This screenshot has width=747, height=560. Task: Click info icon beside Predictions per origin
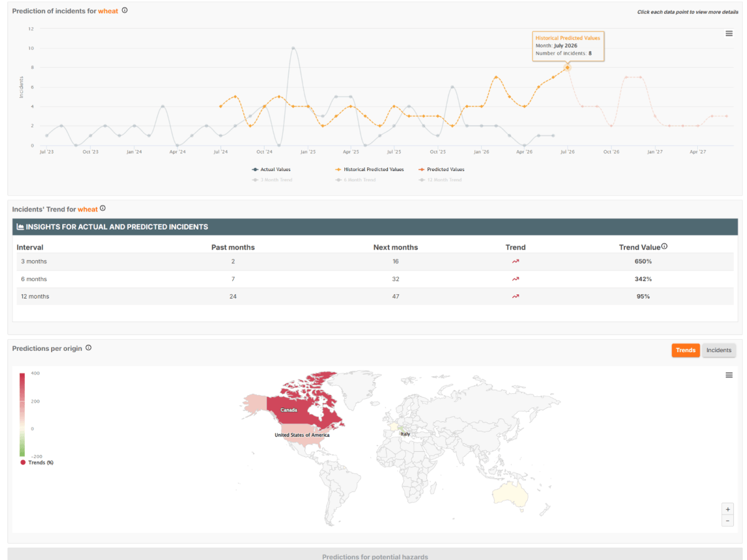88,348
